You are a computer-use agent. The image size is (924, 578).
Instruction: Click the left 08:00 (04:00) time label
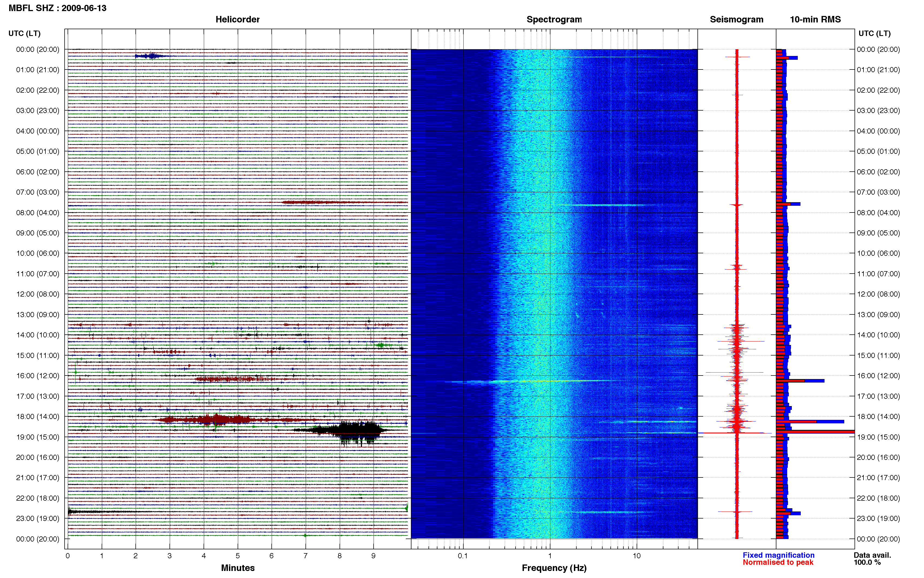38,212
